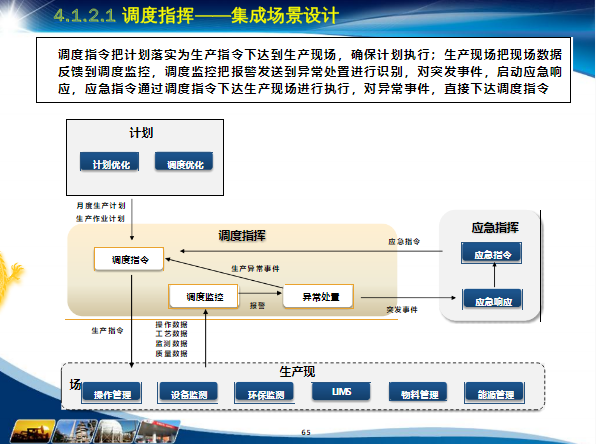Select the 调度指令 node
Image resolution: width=596 pixels, height=444 pixels.
coord(129,259)
